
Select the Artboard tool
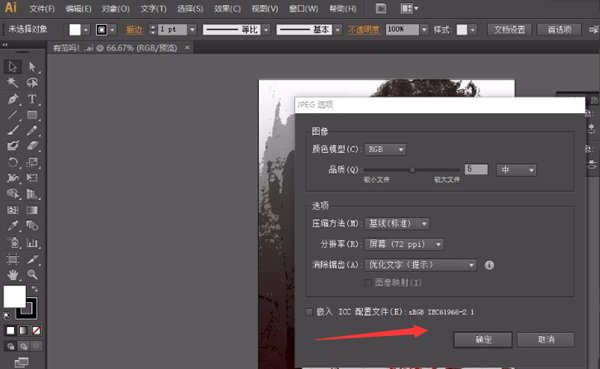[x=13, y=260]
